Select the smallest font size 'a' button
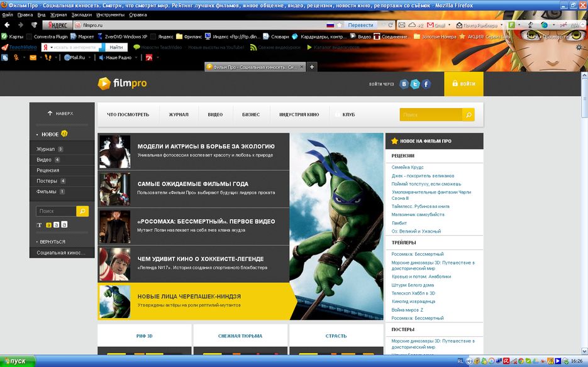The image size is (588, 367). click(49, 225)
